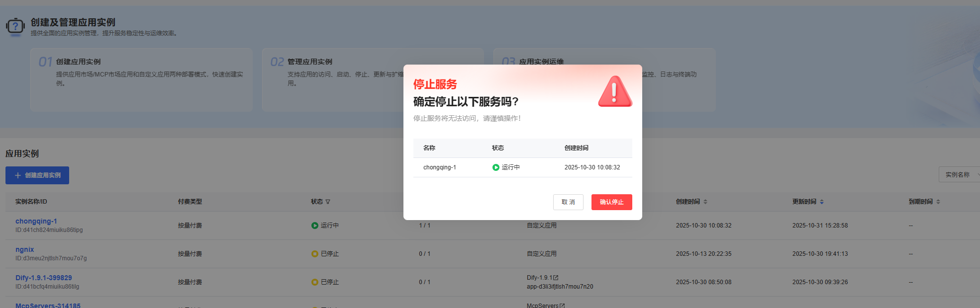Click the green running status icon in dialog

point(495,167)
